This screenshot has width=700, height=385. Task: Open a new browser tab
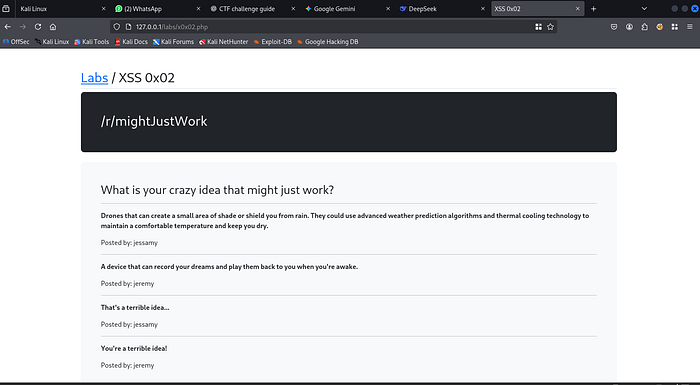point(593,8)
